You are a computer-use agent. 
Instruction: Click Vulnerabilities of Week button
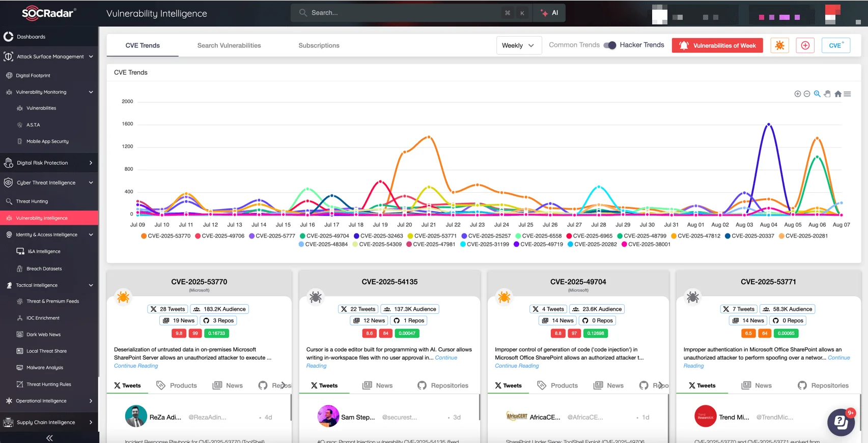coord(717,45)
